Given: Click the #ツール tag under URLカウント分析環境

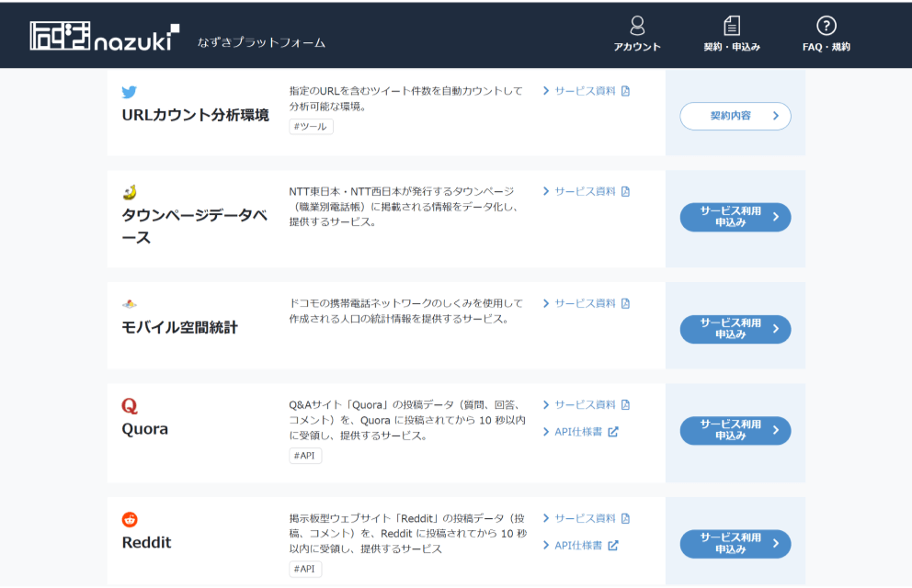Looking at the screenshot, I should tap(311, 126).
